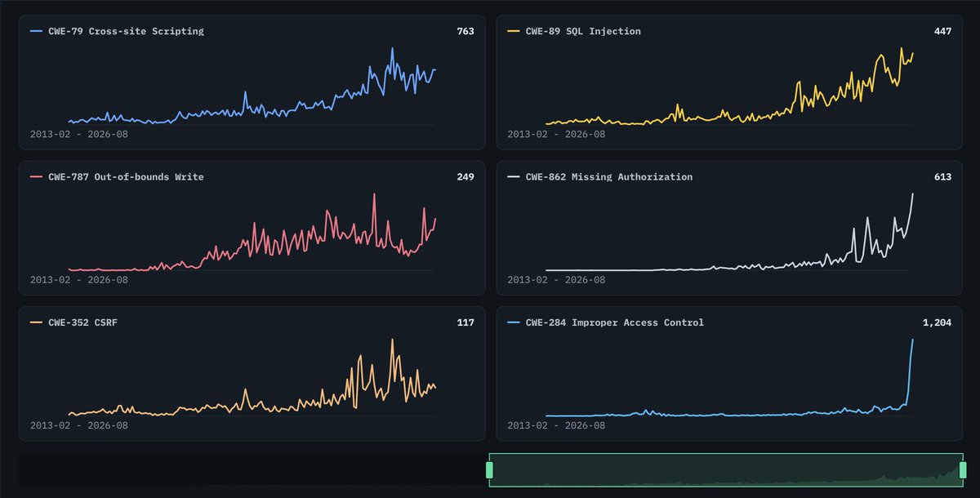Screen dimensions: 980x498
Task: Select the CWE-787 Out-of-bounds Write title
Action: coord(126,176)
